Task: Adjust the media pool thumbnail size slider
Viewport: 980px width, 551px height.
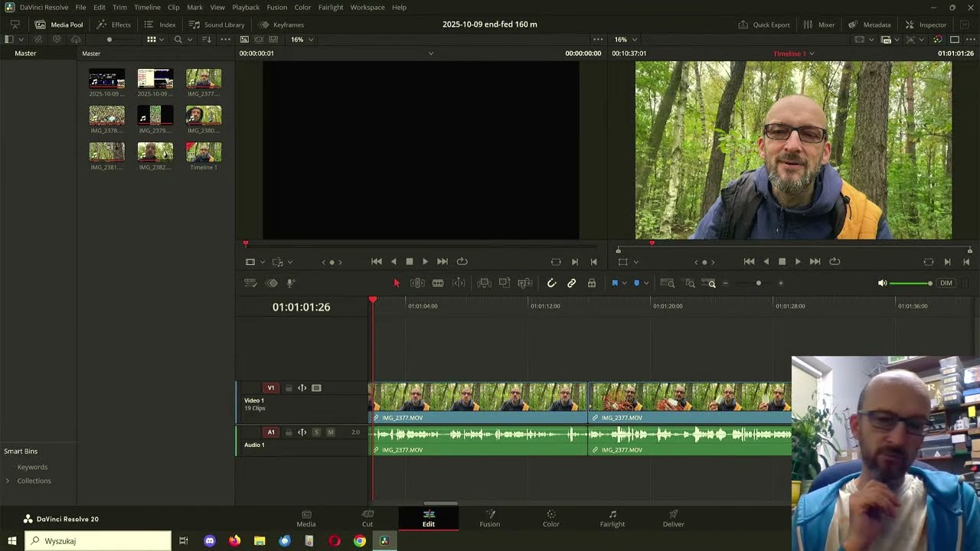Action: (x=109, y=39)
